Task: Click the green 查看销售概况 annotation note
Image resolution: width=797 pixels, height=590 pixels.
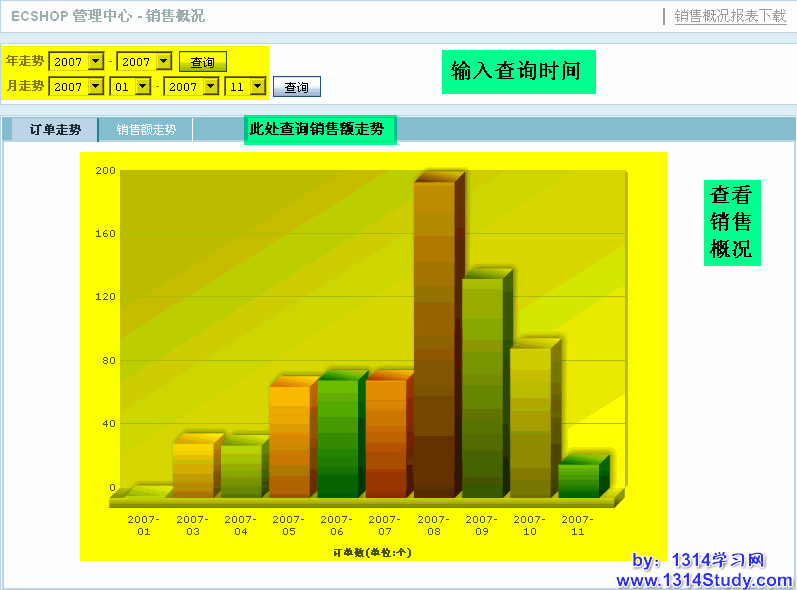Action: click(x=731, y=222)
